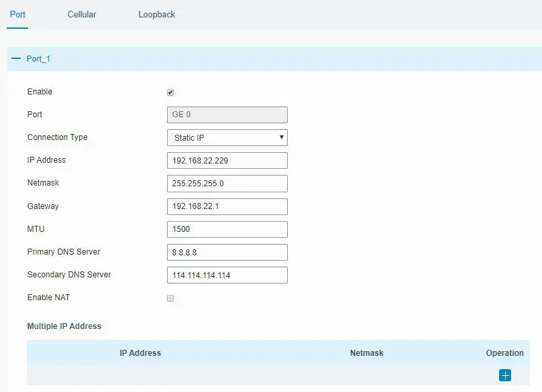Select Static IP from Connection Type

(x=227, y=137)
